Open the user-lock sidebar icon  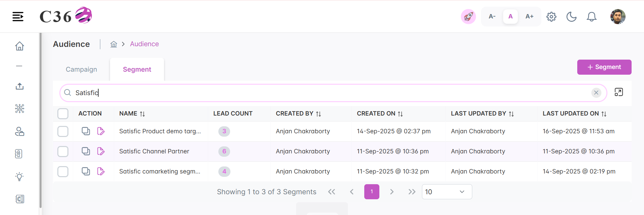(19, 131)
